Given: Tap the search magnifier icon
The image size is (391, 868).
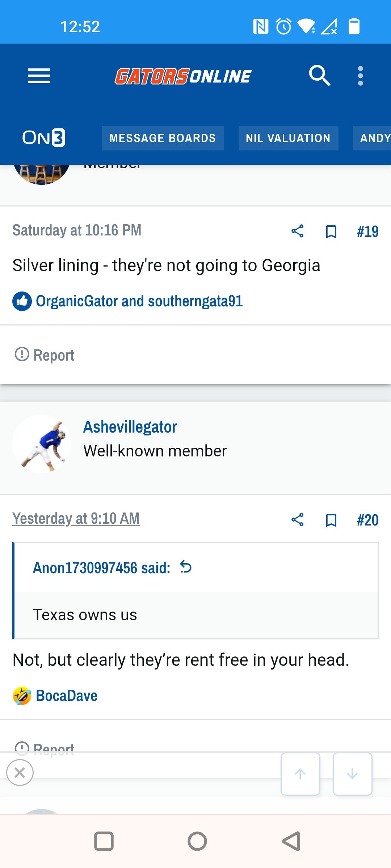Looking at the screenshot, I should (319, 76).
